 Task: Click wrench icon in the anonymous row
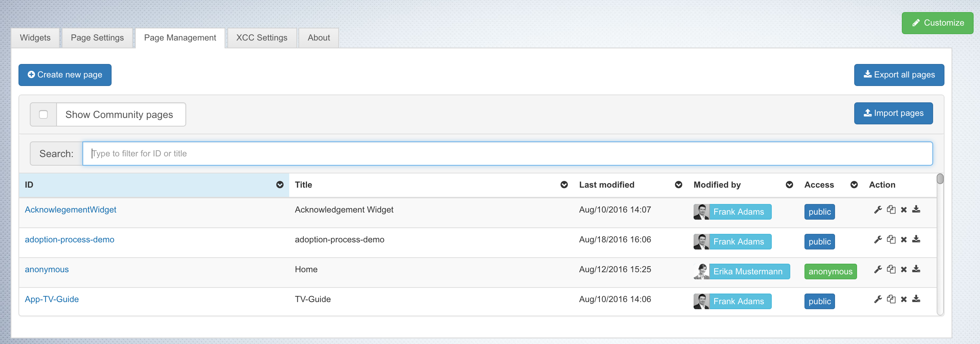878,269
